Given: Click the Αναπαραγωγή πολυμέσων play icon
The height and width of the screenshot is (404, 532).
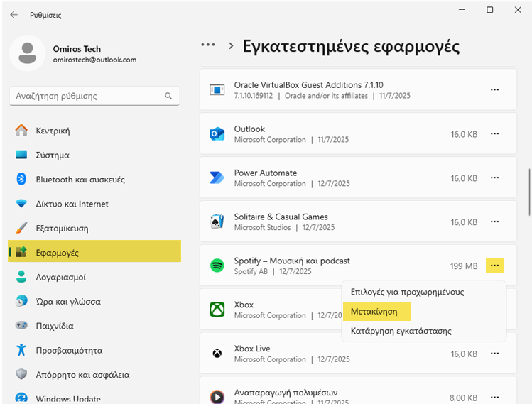Looking at the screenshot, I should [217, 396].
